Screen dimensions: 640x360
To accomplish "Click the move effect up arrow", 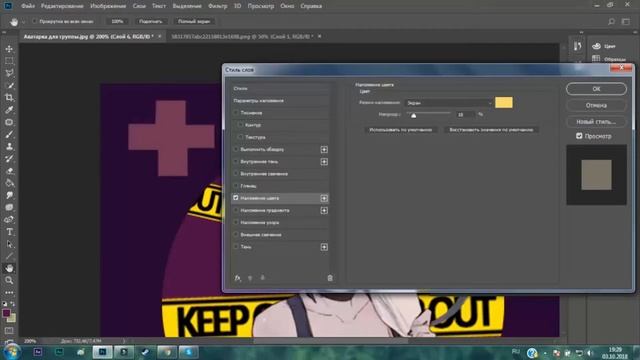I will (x=250, y=278).
